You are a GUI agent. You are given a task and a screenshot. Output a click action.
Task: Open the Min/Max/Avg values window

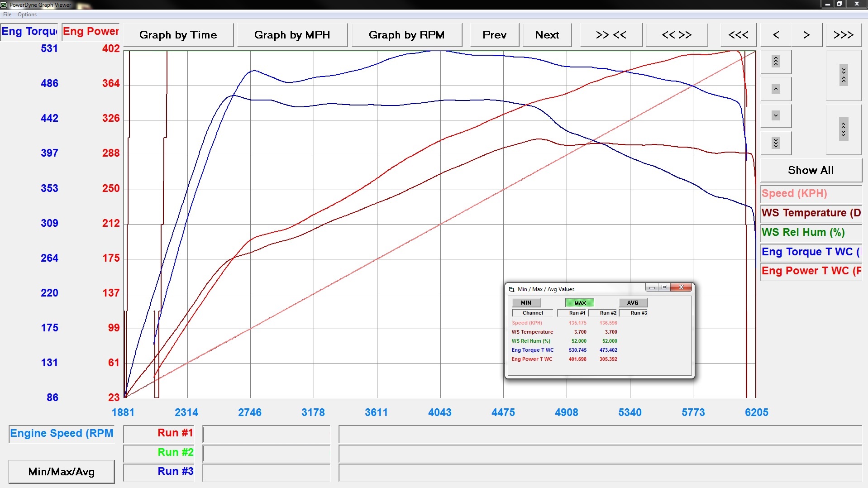(x=62, y=472)
